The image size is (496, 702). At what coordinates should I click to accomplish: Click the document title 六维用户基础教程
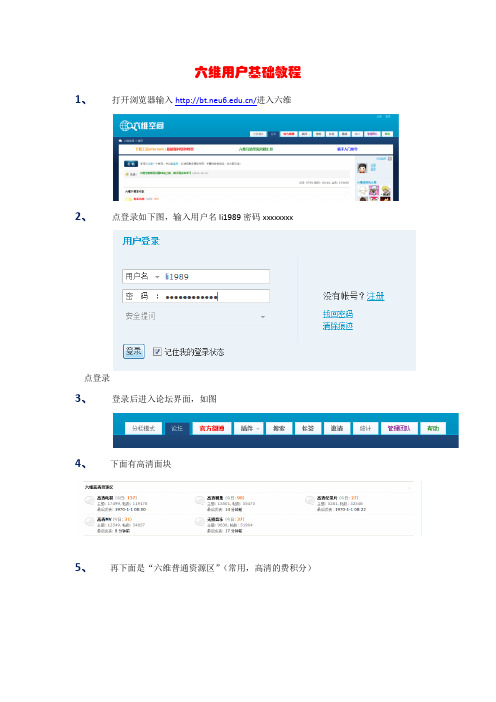pyautogui.click(x=248, y=72)
